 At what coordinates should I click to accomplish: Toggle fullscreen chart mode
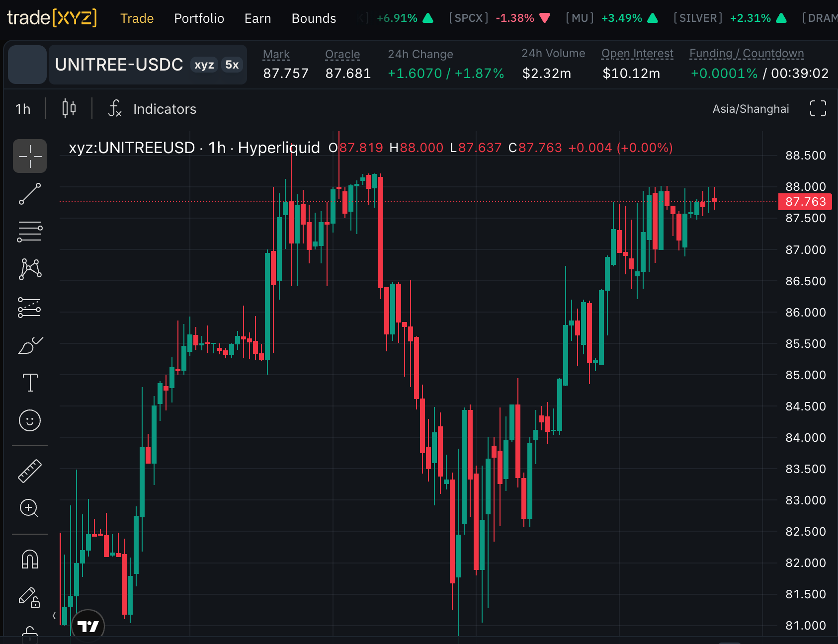coord(818,108)
